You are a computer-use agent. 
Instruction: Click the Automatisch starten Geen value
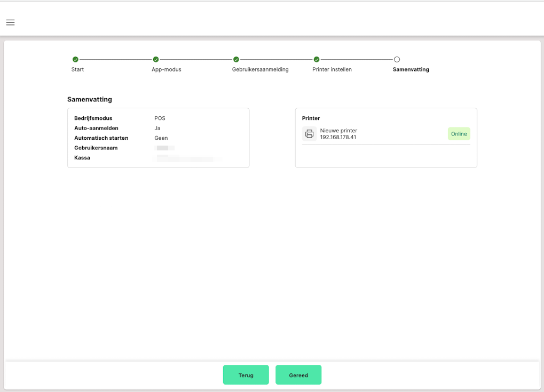pos(161,138)
